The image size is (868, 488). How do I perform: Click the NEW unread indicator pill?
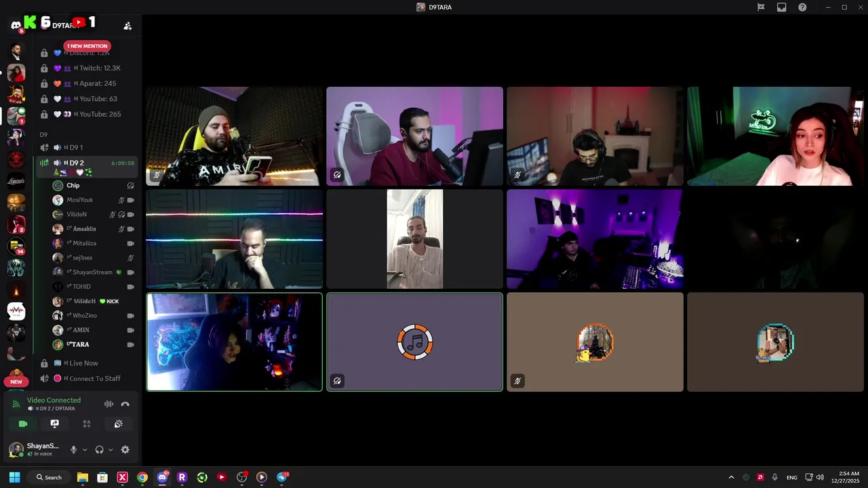tap(16, 382)
